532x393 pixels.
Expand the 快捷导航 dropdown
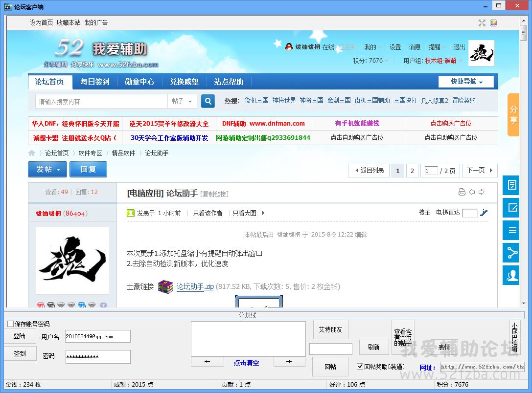click(x=466, y=82)
